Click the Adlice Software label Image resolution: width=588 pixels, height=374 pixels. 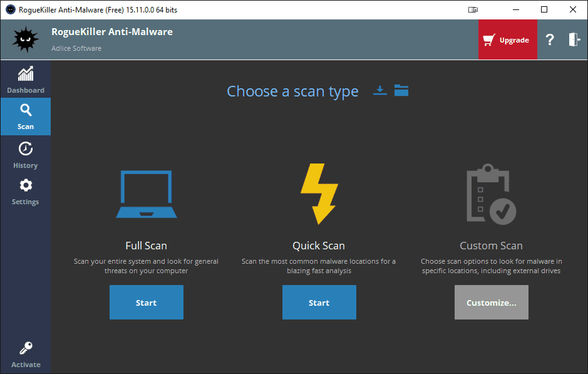[x=76, y=48]
